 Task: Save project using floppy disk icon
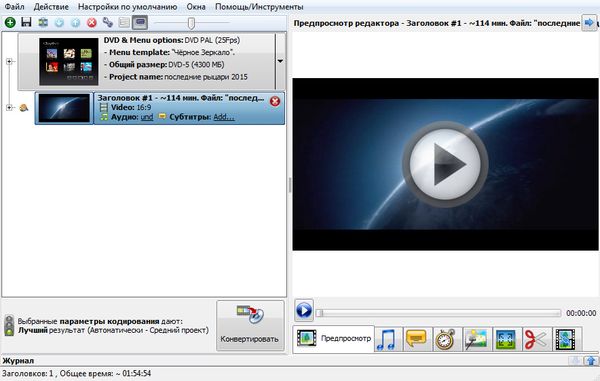point(26,22)
